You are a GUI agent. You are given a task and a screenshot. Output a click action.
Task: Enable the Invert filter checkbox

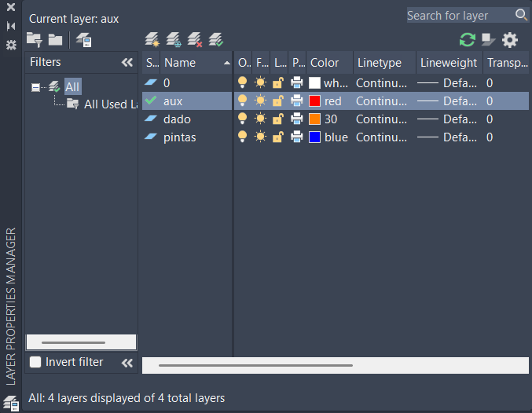35,362
